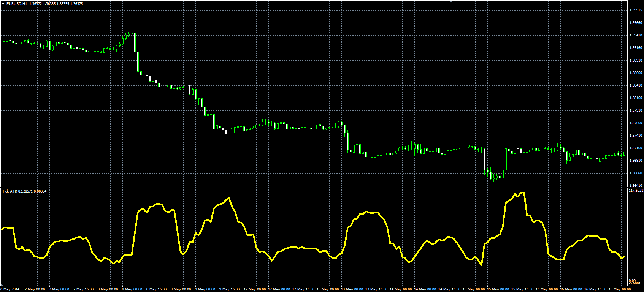
Task: Click the 13 May 08:00 time label
Action: pos(352,289)
